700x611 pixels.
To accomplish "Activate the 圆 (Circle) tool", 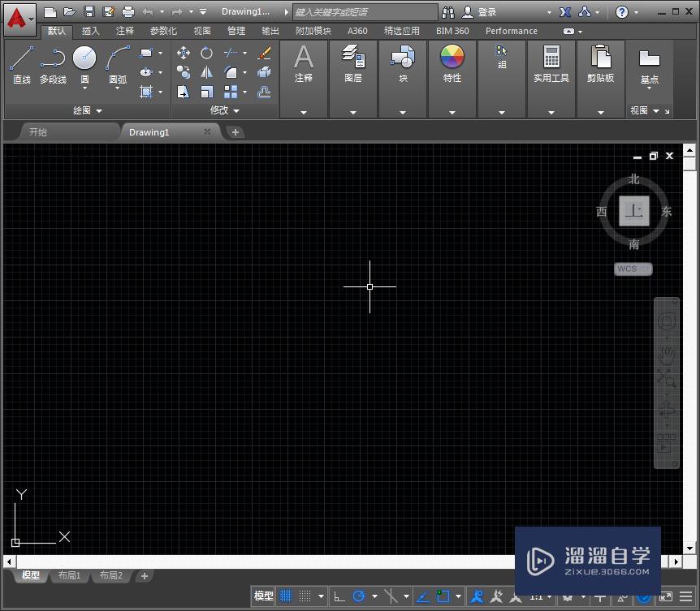I will point(84,58).
